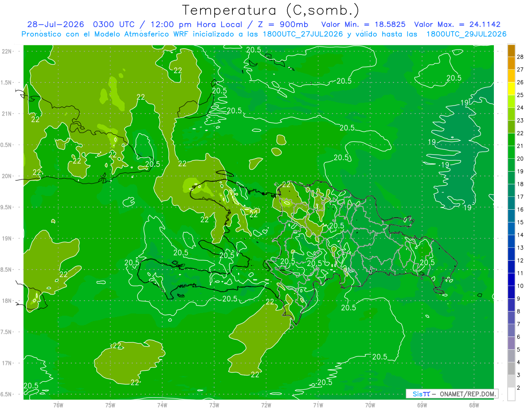The image size is (532, 411).
Task: Click color scale value "27"
Action: [520, 70]
